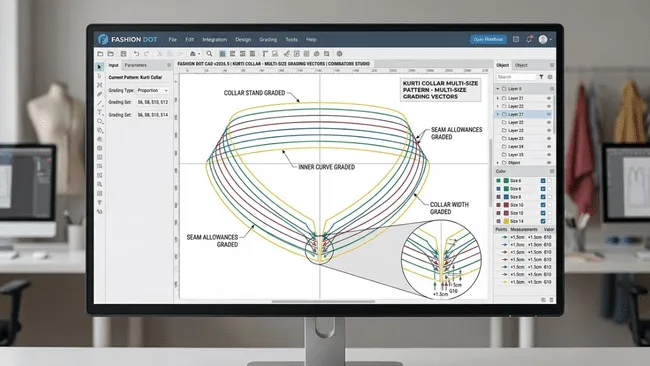The width and height of the screenshot is (650, 366).
Task: Redo the last action
Action: [x=146, y=53]
